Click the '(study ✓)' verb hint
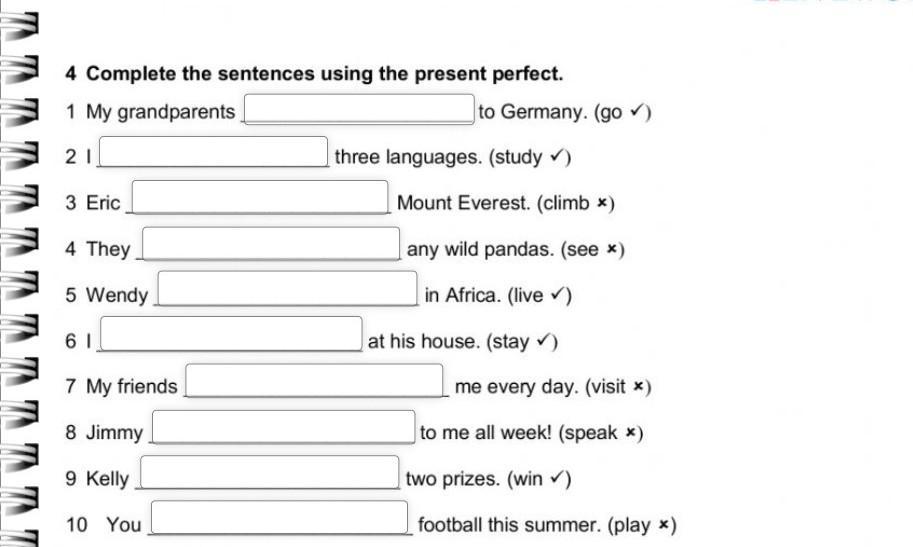Screen dimensions: 913x547 (530, 157)
